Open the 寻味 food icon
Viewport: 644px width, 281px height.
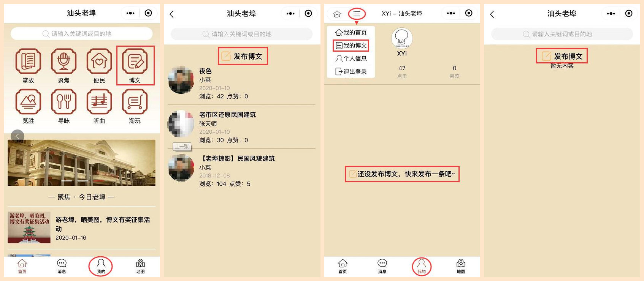[63, 101]
